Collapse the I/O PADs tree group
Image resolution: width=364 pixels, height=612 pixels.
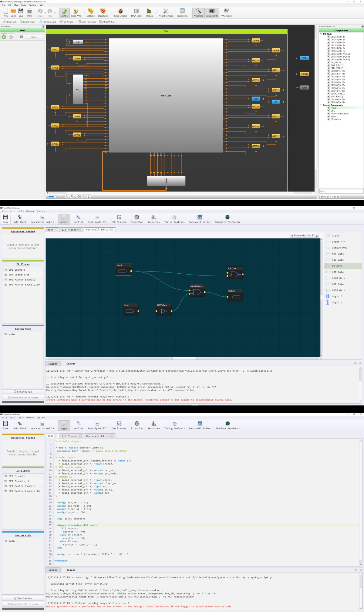pos(321,34)
